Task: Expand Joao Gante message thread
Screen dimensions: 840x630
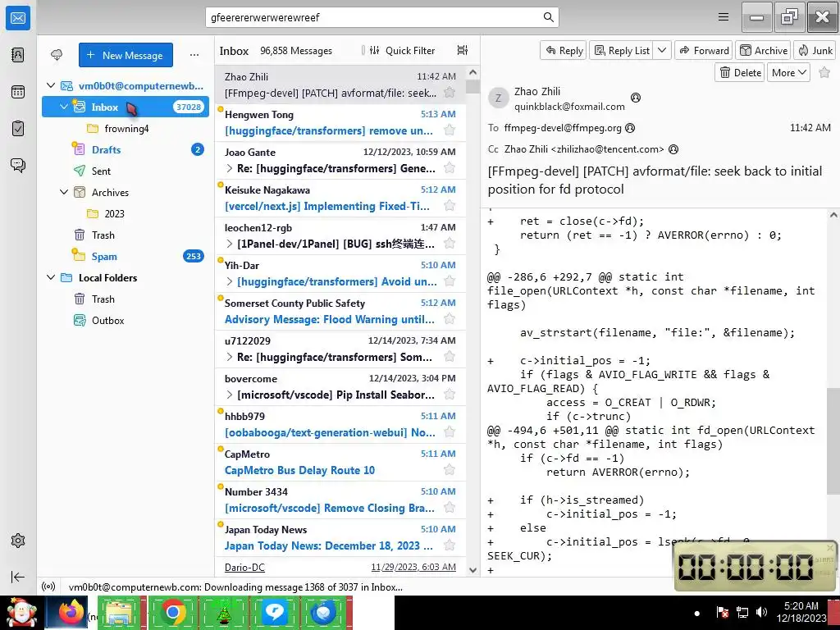Action: tap(230, 168)
